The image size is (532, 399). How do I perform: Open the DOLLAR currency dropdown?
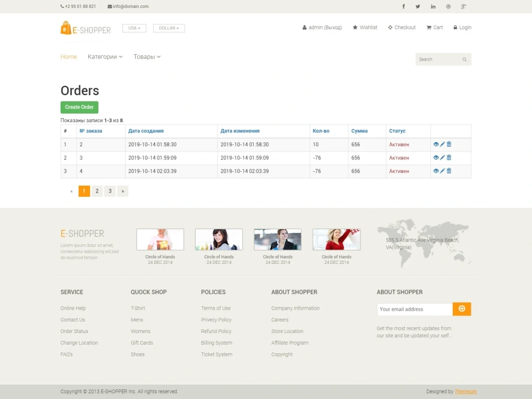[169, 28]
